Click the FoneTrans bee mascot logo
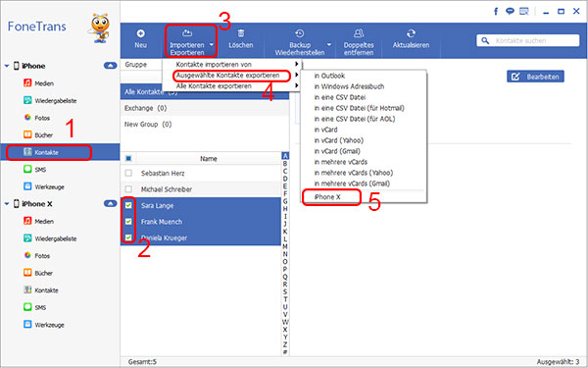 [x=99, y=28]
